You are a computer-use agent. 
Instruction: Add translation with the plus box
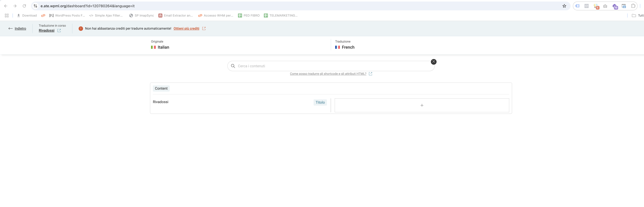click(422, 105)
